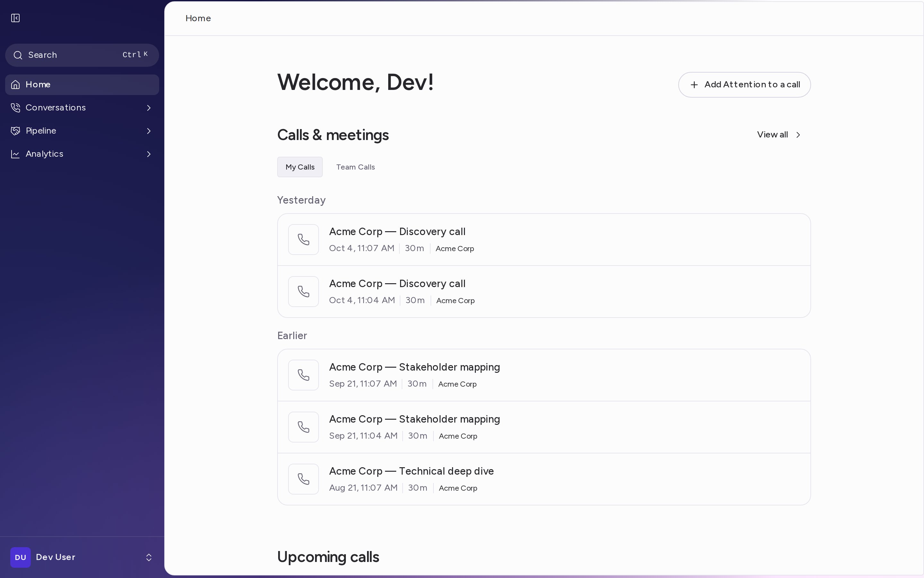Open Discovery call from Oct 4, 11:04 AM
Viewport: 924px width, 578px height.
point(544,292)
